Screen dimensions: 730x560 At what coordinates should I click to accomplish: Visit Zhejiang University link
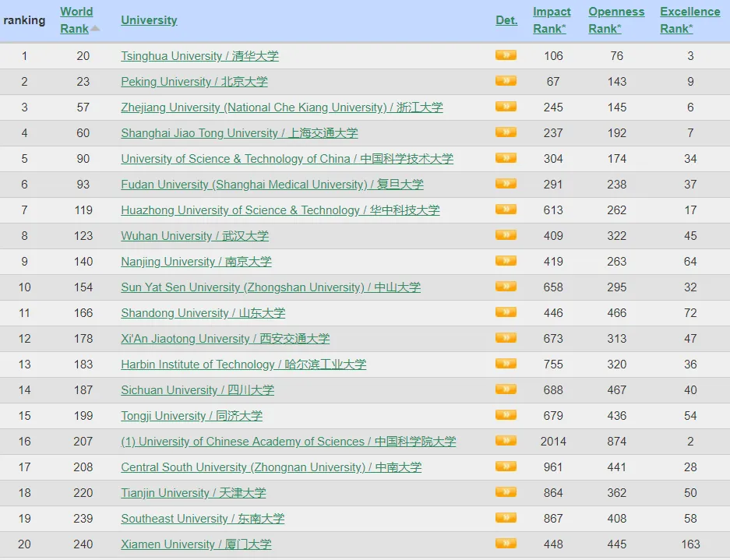[282, 107]
